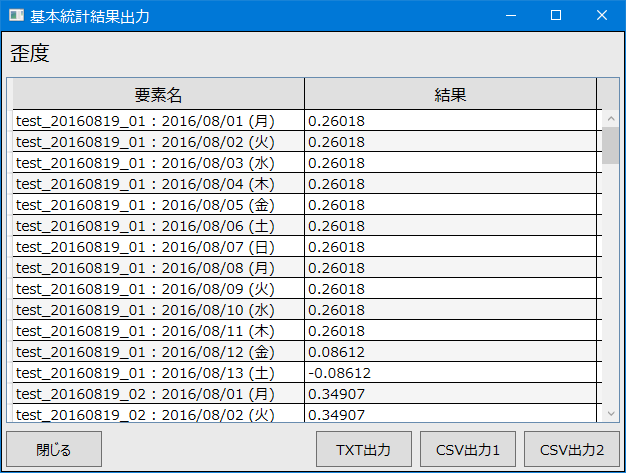Click the CSV出力1 button
626x473 pixels.
coord(468,449)
